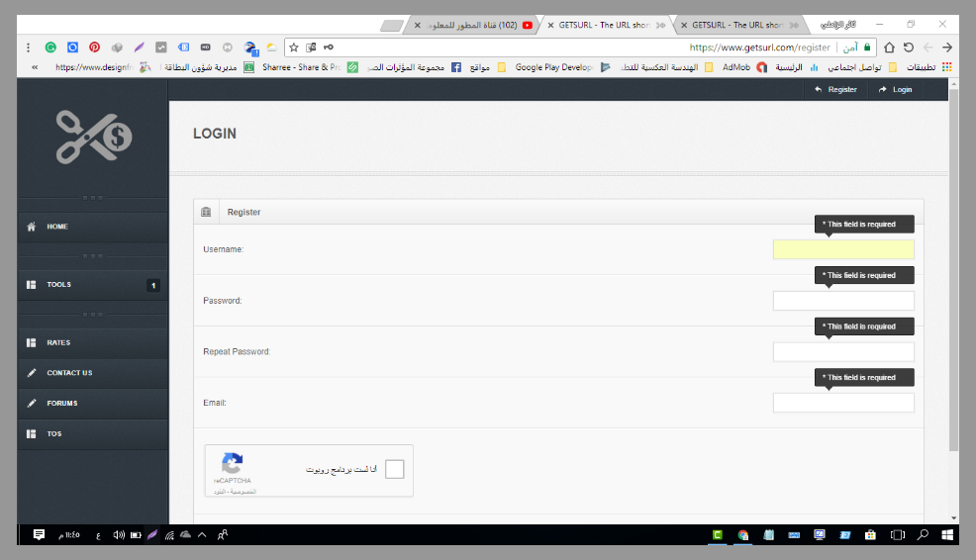The image size is (976, 560).
Task: Open the Microsoft Store taskbar icon
Action: coord(870,535)
